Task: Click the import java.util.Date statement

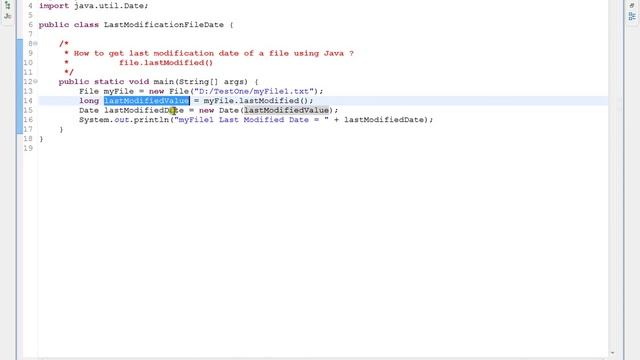Action: [x=93, y=6]
